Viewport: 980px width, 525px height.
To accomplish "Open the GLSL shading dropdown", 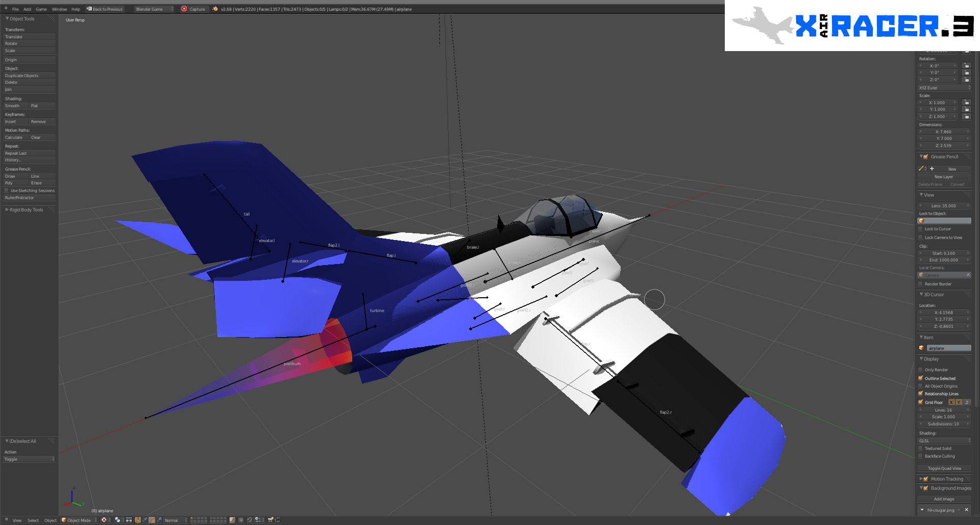I will [944, 440].
